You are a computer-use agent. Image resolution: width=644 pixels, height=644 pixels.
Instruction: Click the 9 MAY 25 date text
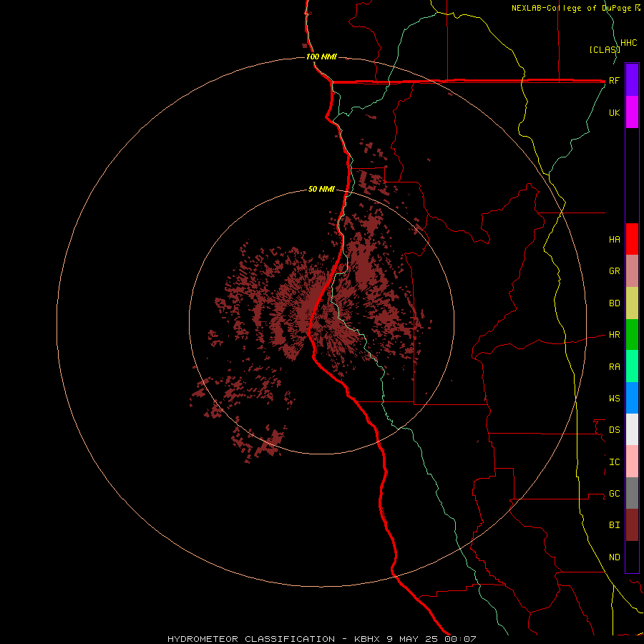412,639
